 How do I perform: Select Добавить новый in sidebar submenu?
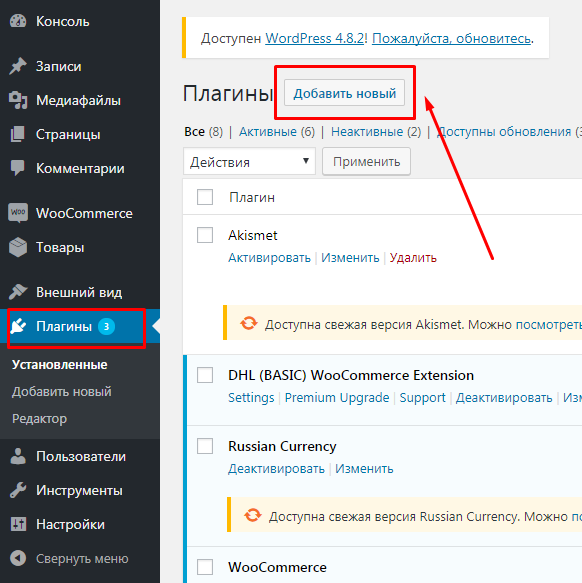tap(62, 392)
